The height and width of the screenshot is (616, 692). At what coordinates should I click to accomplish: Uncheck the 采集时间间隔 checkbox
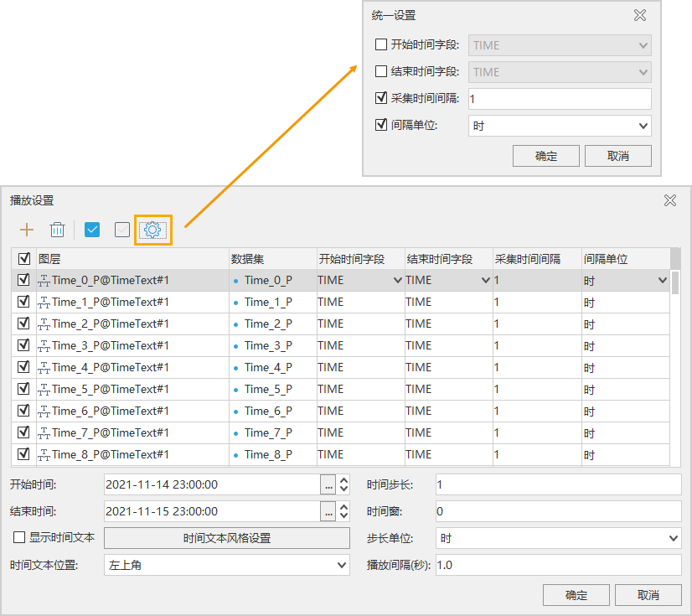tap(381, 99)
